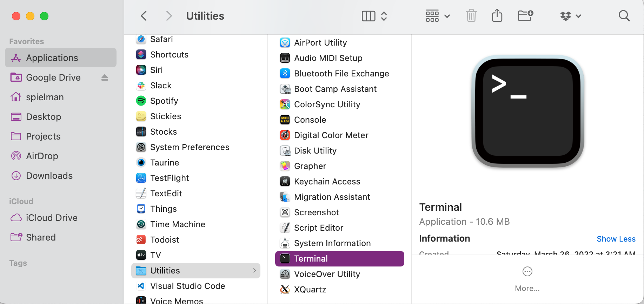Open the group-by options dropdown
The width and height of the screenshot is (644, 304).
[438, 16]
